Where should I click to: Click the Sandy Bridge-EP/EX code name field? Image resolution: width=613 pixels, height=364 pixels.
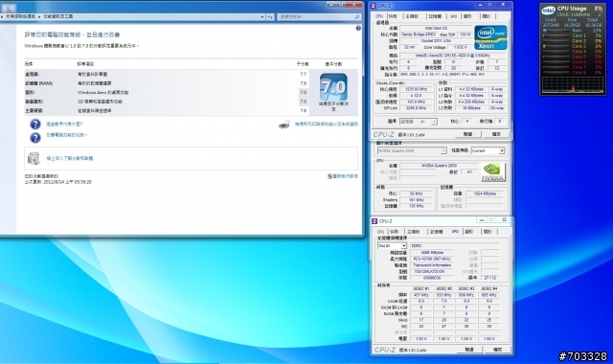(419, 34)
